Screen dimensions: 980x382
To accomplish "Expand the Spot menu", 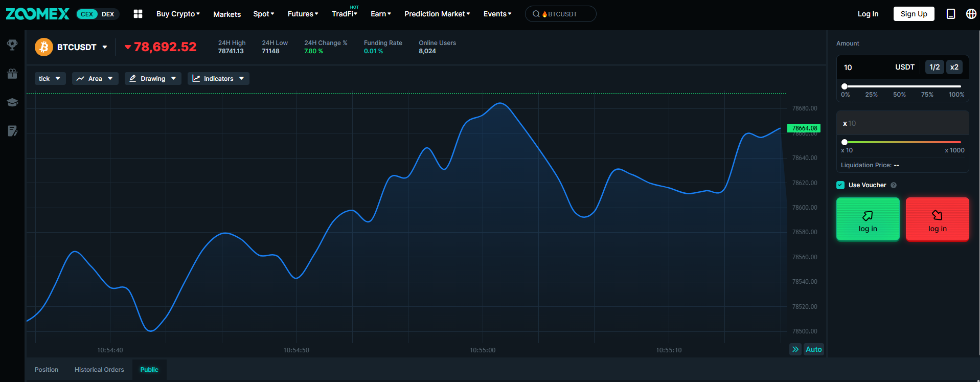I will [x=264, y=14].
